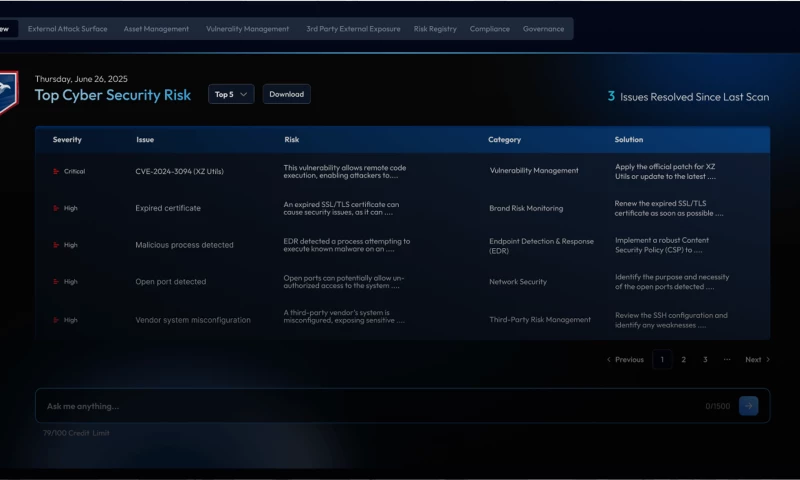
Task: Open the CVE-2024-3094 (XZ Utils) issue
Action: [180, 171]
